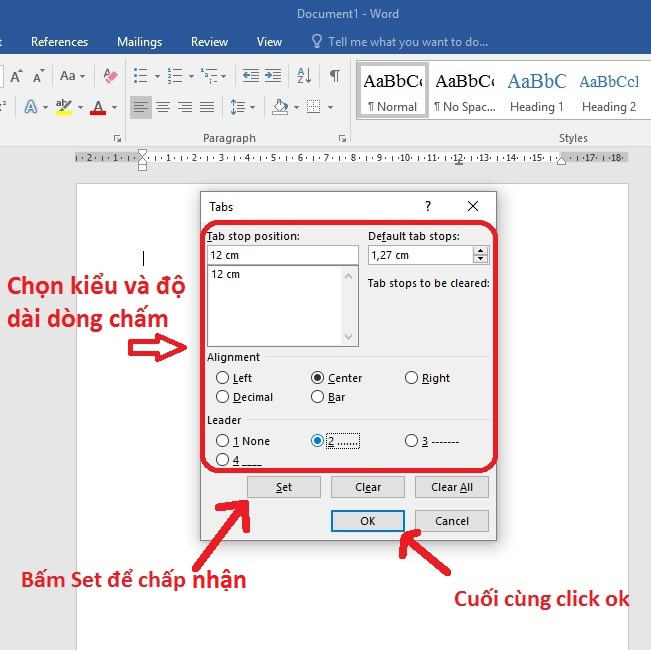Expand the Change Case dropdown arrow
Image resolution: width=651 pixels, height=650 pixels.
(x=83, y=76)
